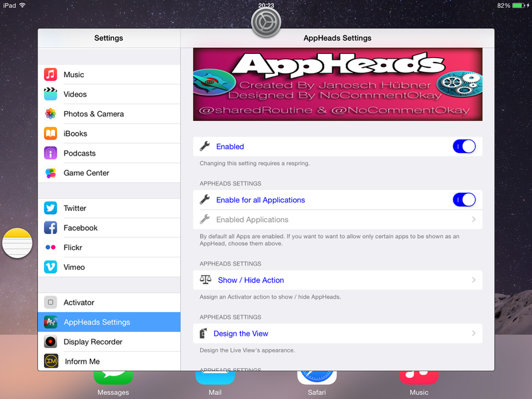Tap the Music icon in Settings sidebar

(x=51, y=74)
